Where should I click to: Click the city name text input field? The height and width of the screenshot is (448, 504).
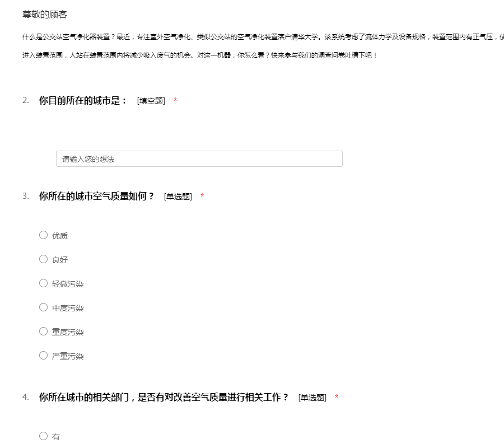199,159
